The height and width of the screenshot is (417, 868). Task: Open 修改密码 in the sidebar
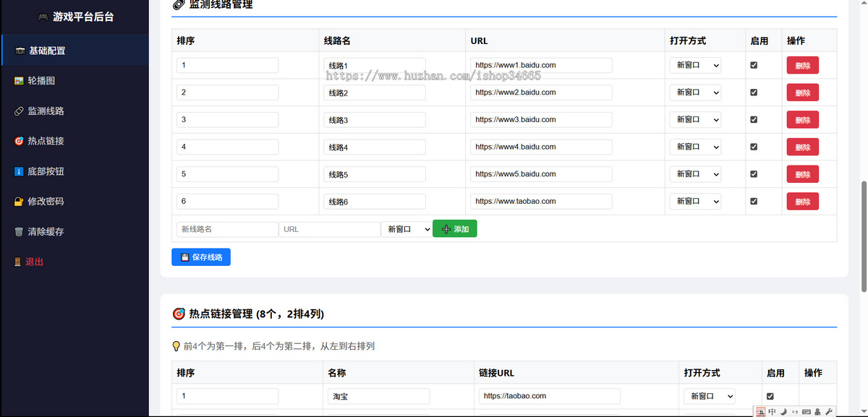75,202
